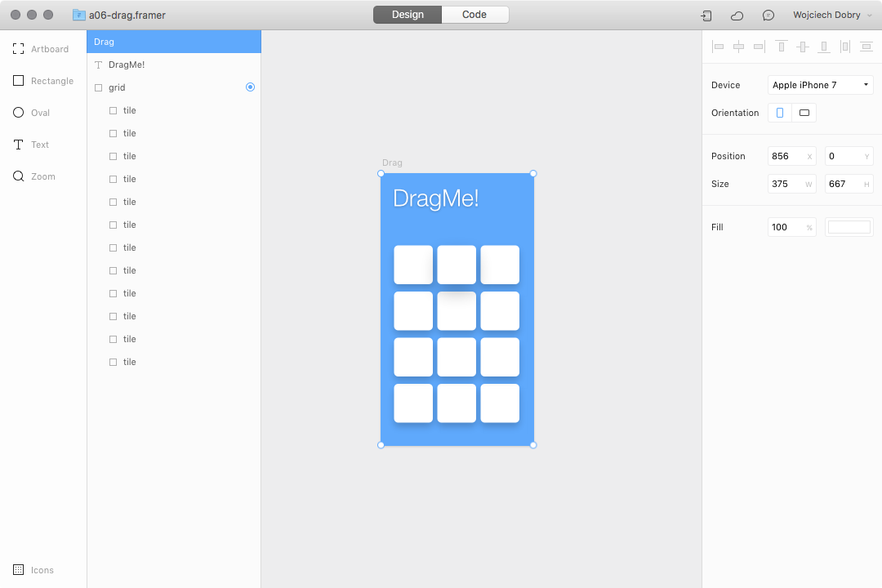Set orientation to landscape
882x588 pixels.
[804, 112]
